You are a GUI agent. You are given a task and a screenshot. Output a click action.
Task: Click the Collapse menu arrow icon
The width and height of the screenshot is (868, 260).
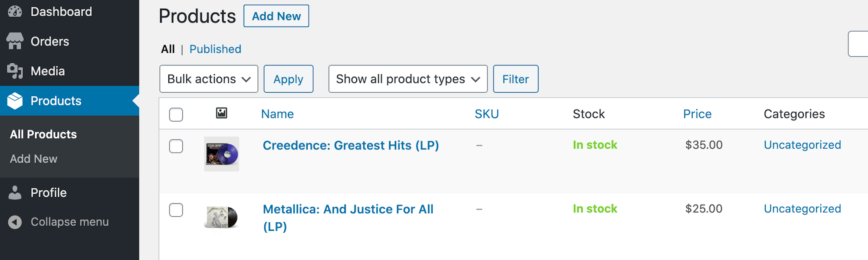(15, 222)
